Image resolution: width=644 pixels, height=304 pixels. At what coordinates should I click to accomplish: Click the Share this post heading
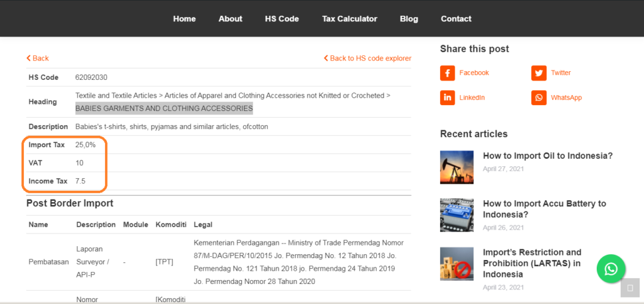coord(474,49)
